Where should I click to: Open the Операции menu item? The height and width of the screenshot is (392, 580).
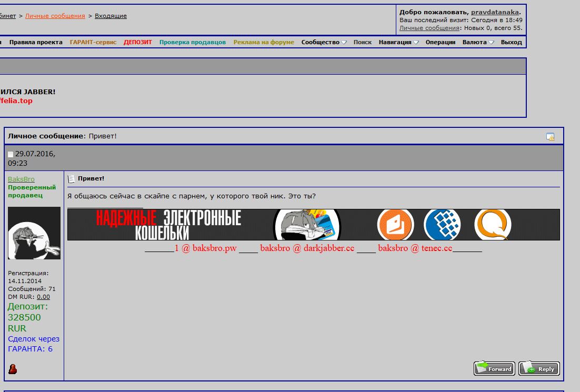point(440,42)
